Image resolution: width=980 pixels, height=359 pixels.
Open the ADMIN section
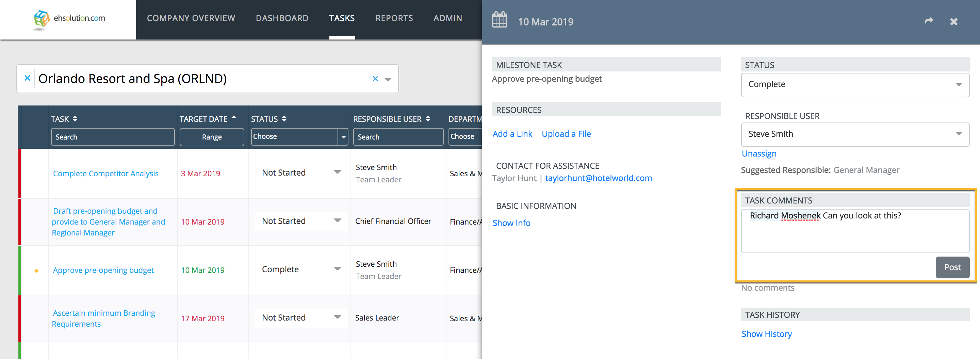click(x=447, y=18)
